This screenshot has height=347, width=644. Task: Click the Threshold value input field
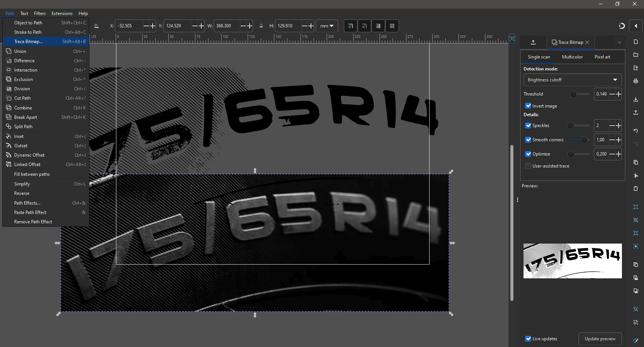click(x=601, y=94)
